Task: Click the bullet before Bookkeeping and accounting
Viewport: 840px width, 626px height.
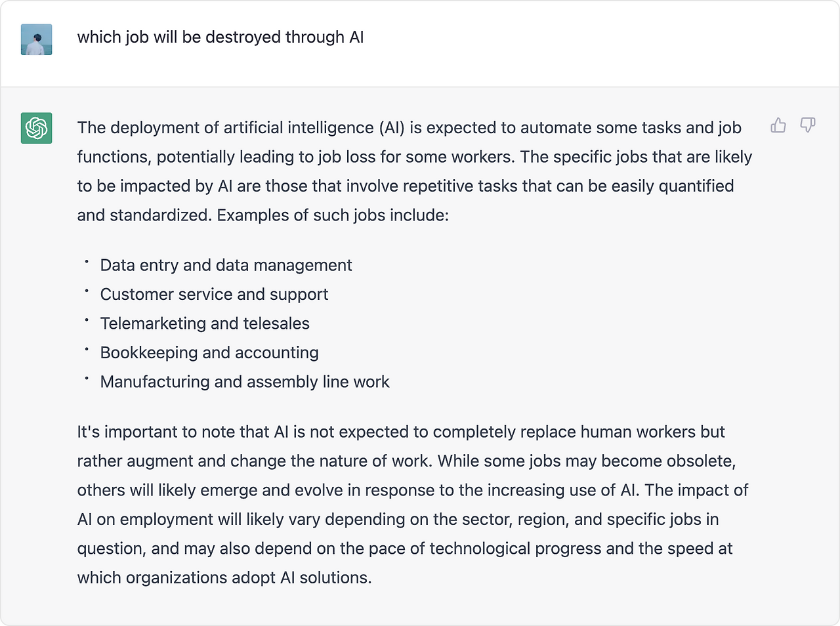Action: (x=86, y=349)
